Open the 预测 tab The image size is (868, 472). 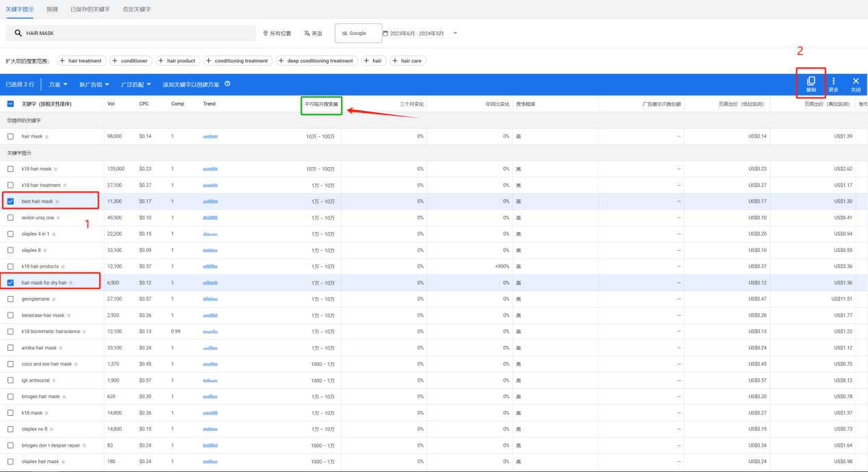[52, 10]
